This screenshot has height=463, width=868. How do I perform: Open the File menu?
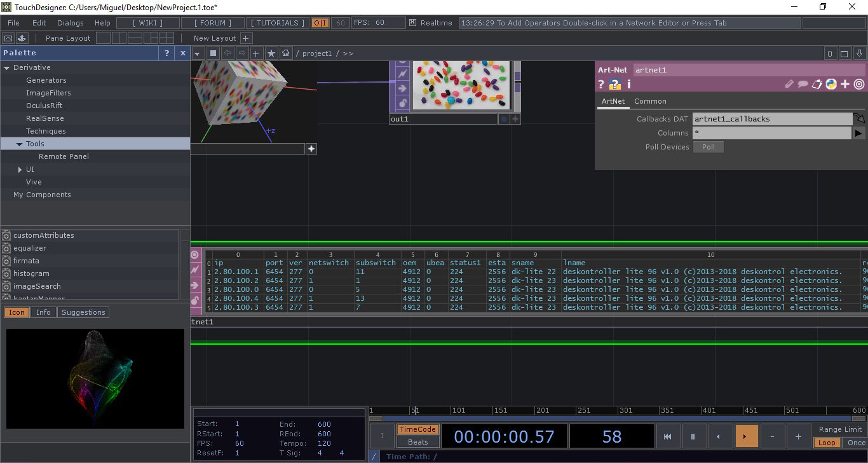click(13, 22)
